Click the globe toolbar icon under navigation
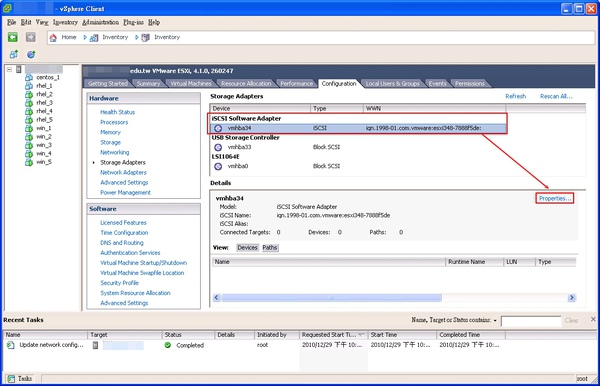 pyautogui.click(x=31, y=54)
